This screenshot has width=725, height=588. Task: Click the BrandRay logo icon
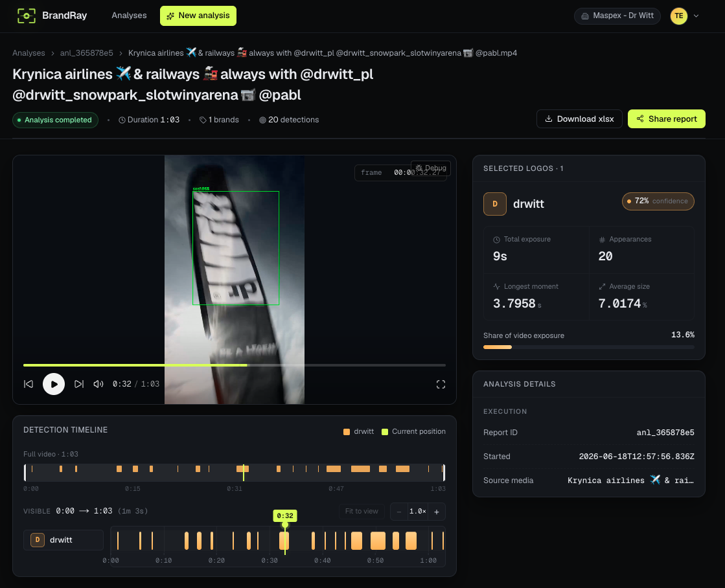pos(27,16)
